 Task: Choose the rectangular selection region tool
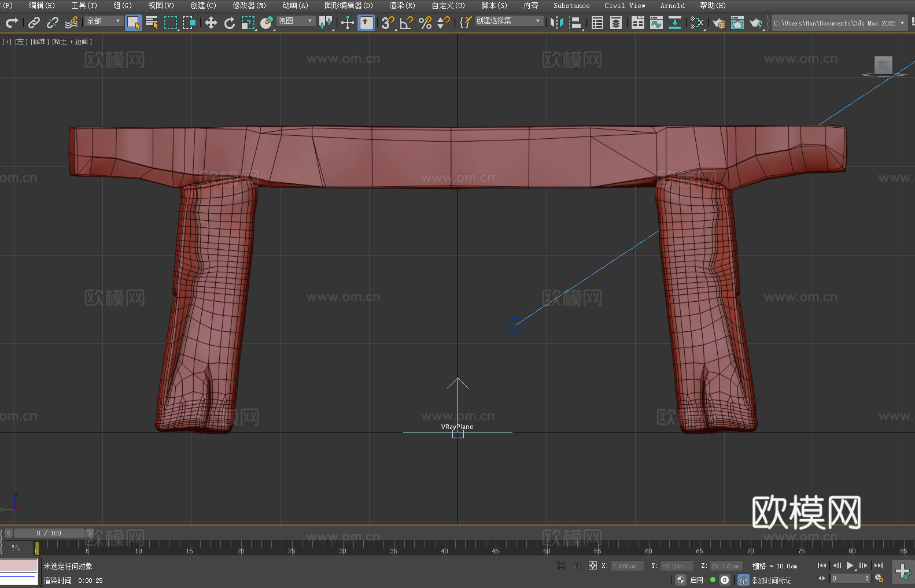tap(171, 23)
